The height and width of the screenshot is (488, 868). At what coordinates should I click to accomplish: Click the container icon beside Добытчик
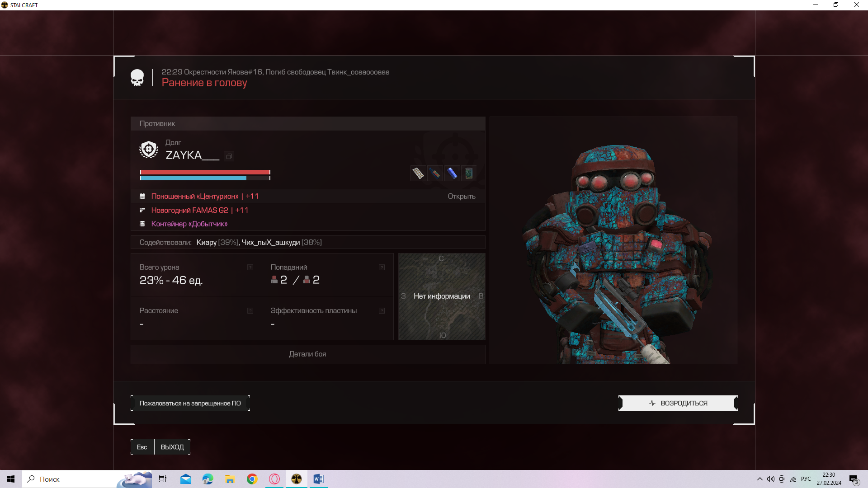142,224
